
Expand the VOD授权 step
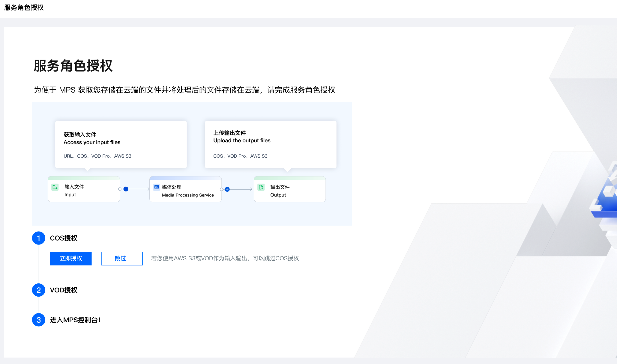tap(64, 290)
